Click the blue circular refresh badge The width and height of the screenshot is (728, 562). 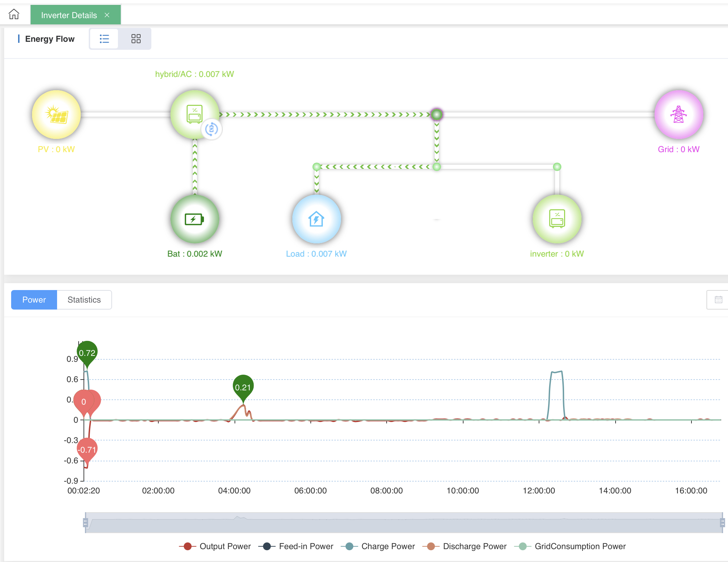(x=212, y=129)
